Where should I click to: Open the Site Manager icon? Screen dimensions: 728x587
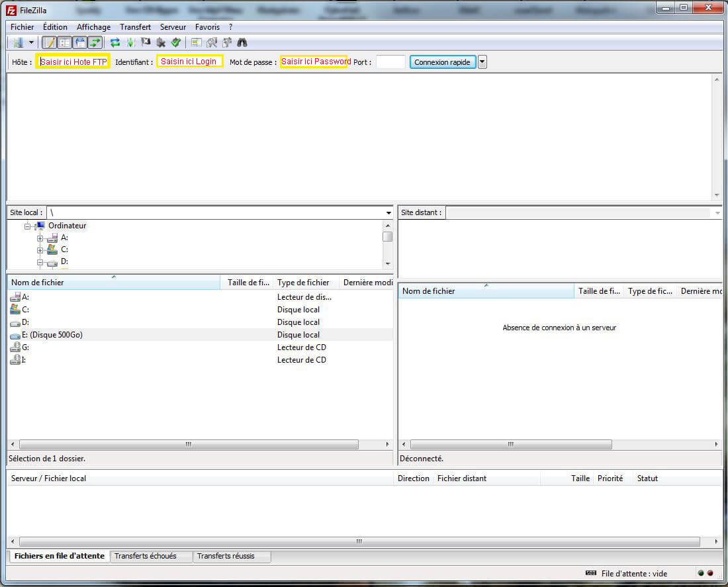pos(18,43)
